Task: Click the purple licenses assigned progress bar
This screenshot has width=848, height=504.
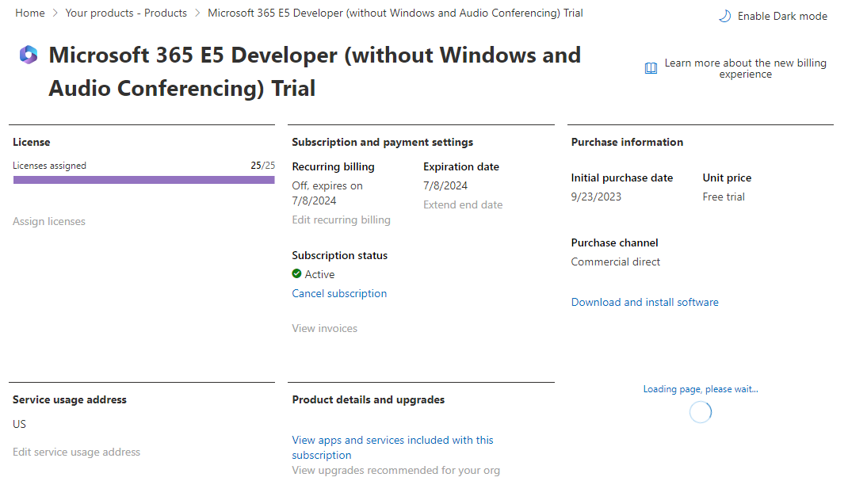Action: click(x=144, y=180)
